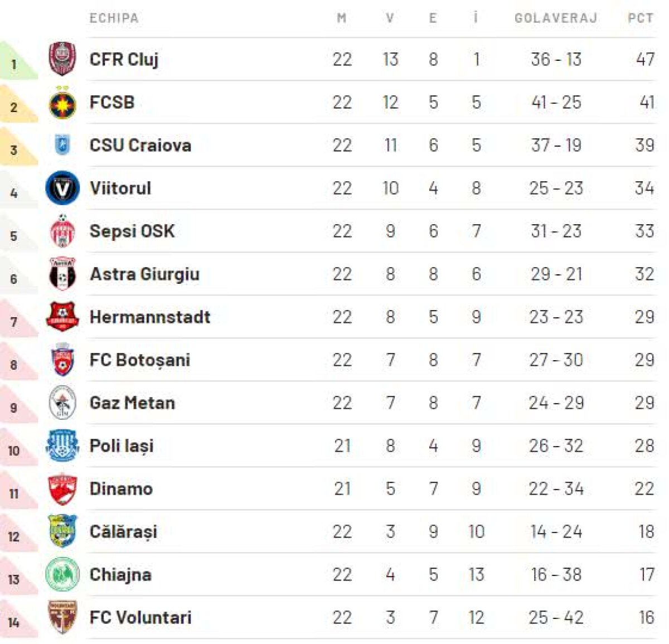This screenshot has height=644, width=669.
Task: Select CFR Cluj's 47 points cell
Action: [x=645, y=59]
